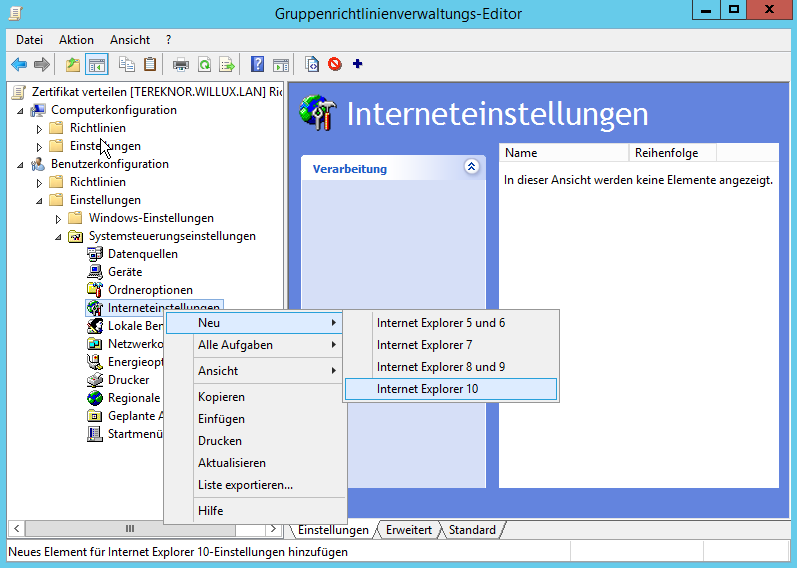Sort list by the Reihenfolge column header
The image size is (797, 568).
(672, 153)
